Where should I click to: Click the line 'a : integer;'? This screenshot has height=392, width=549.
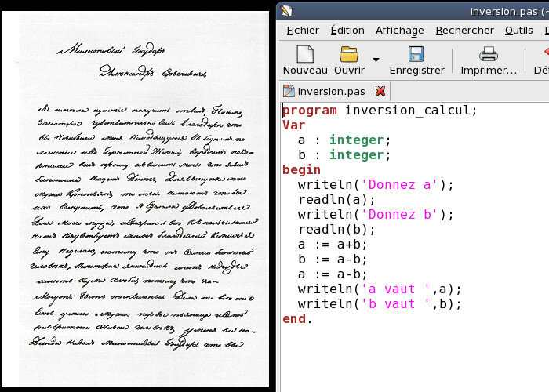pyautogui.click(x=344, y=140)
